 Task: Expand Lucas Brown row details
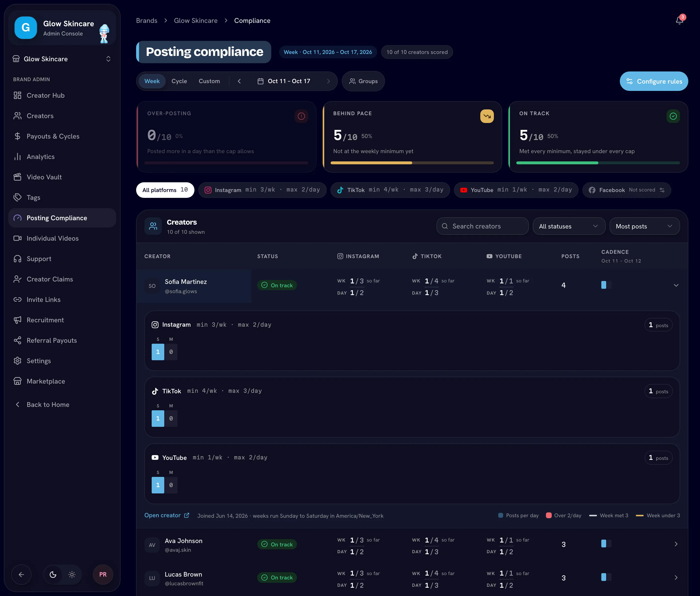pyautogui.click(x=676, y=578)
